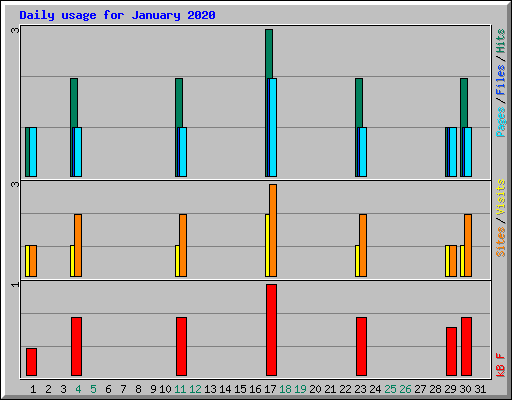Viewport: 512px width, 400px height.
Task: Click the tall green Hits bar for day 17
Action: (x=269, y=53)
